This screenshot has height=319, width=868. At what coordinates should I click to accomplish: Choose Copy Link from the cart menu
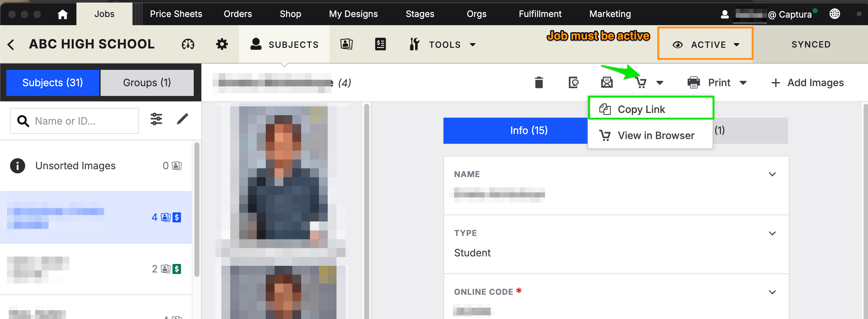[x=651, y=109]
